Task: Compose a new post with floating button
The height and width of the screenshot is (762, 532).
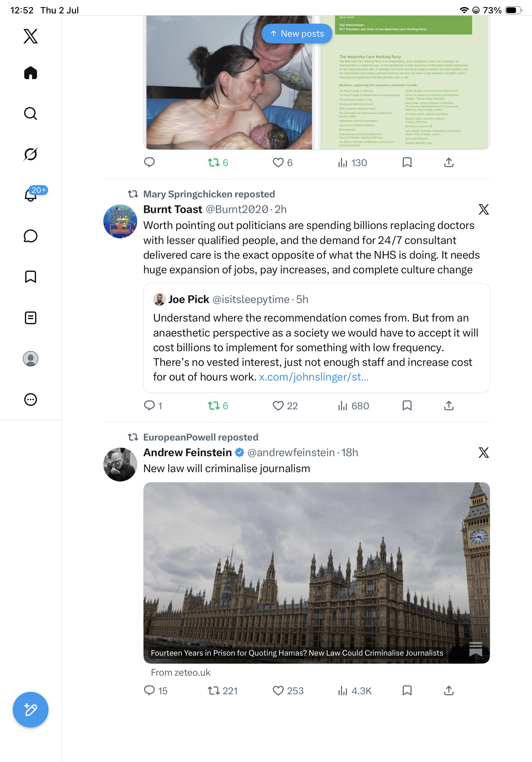Action: [31, 710]
